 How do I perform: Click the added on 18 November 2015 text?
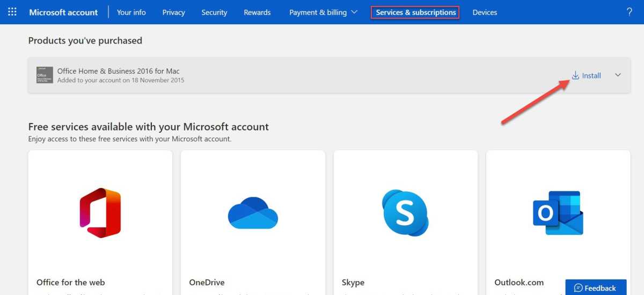click(x=121, y=81)
